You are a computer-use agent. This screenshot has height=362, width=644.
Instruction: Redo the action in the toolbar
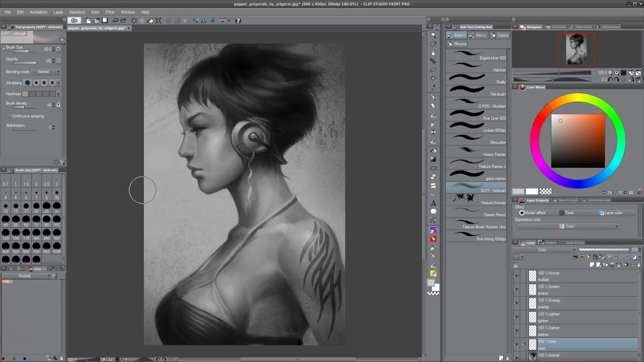click(x=123, y=21)
